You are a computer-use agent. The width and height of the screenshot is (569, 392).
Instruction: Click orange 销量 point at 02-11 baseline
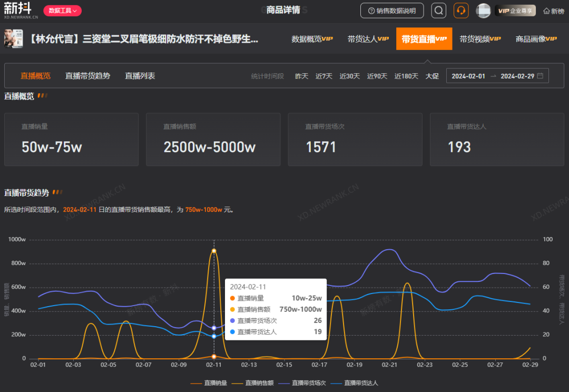(x=214, y=356)
